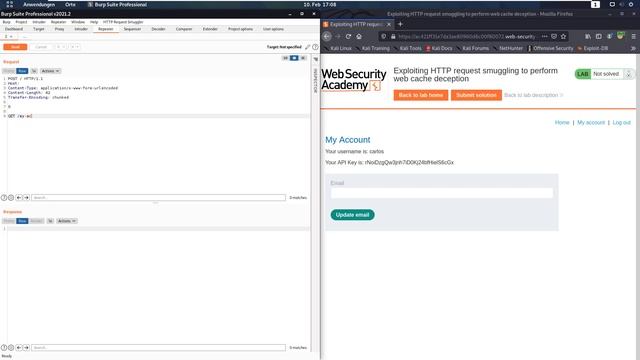This screenshot has width=640, height=360.
Task: Switch to Extender tab in Burp
Action: pos(210,29)
